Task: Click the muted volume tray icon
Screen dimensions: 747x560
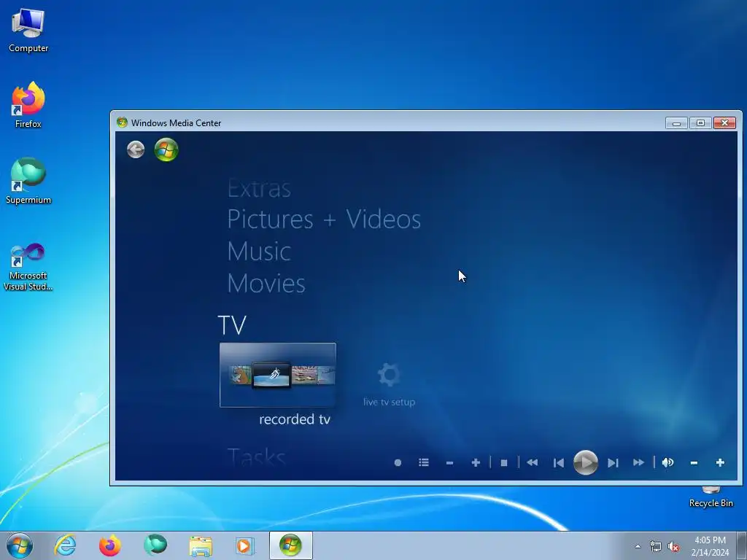Action: 673,546
